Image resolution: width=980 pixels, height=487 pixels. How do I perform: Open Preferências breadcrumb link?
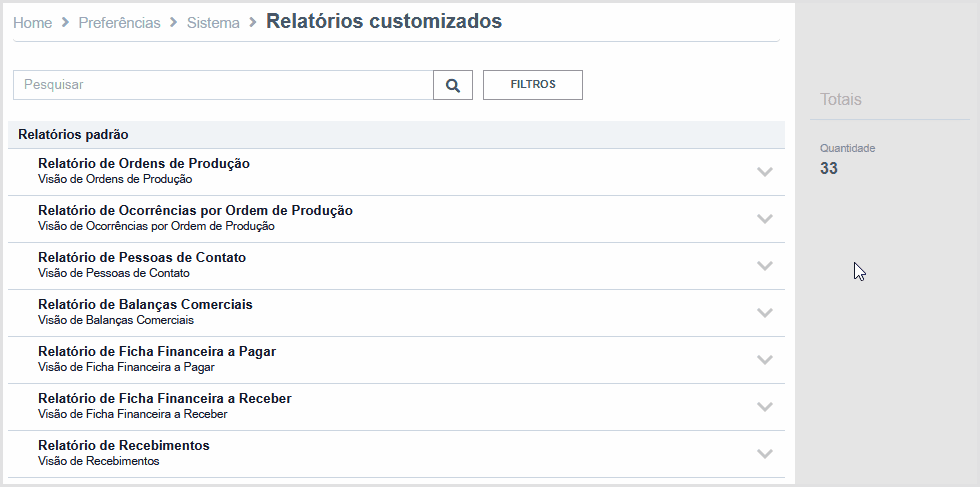[x=119, y=23]
